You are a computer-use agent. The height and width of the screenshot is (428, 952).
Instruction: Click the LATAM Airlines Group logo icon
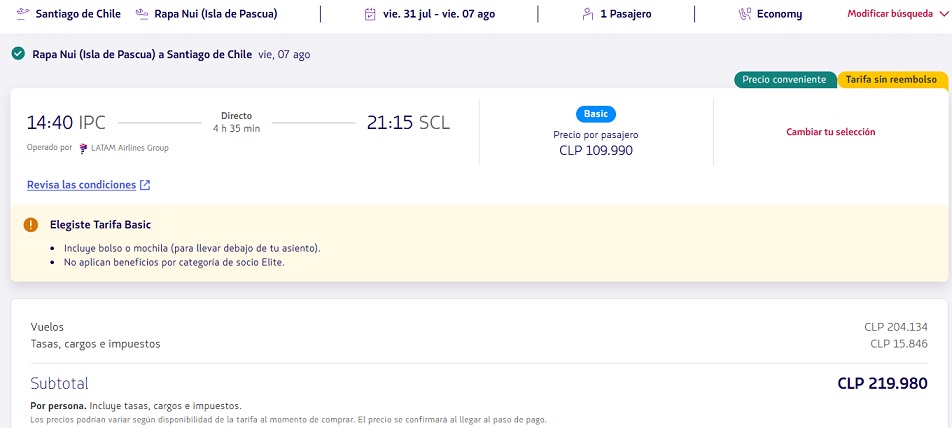point(83,148)
